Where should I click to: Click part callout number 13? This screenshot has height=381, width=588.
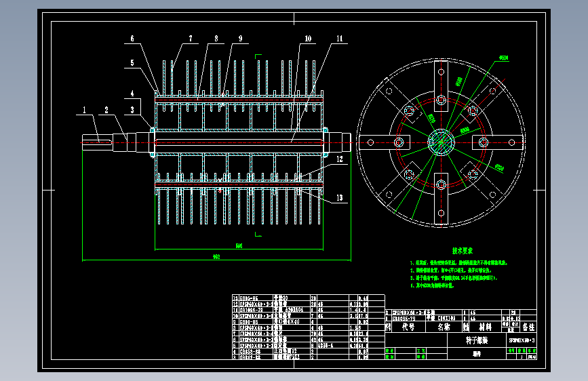click(339, 198)
